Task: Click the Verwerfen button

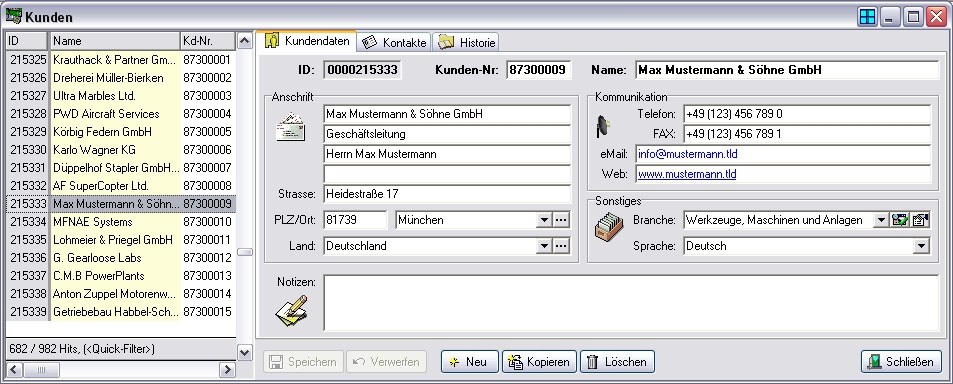Action: tap(387, 362)
